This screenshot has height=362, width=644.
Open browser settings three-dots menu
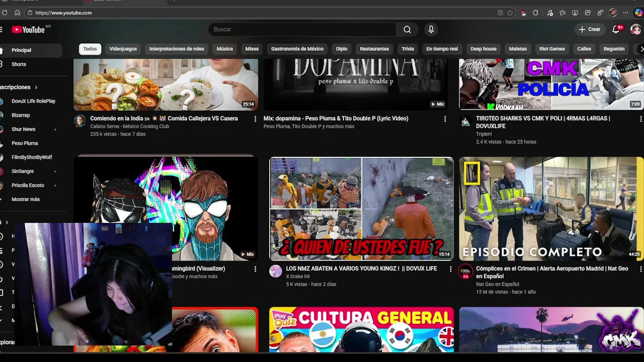(625, 13)
